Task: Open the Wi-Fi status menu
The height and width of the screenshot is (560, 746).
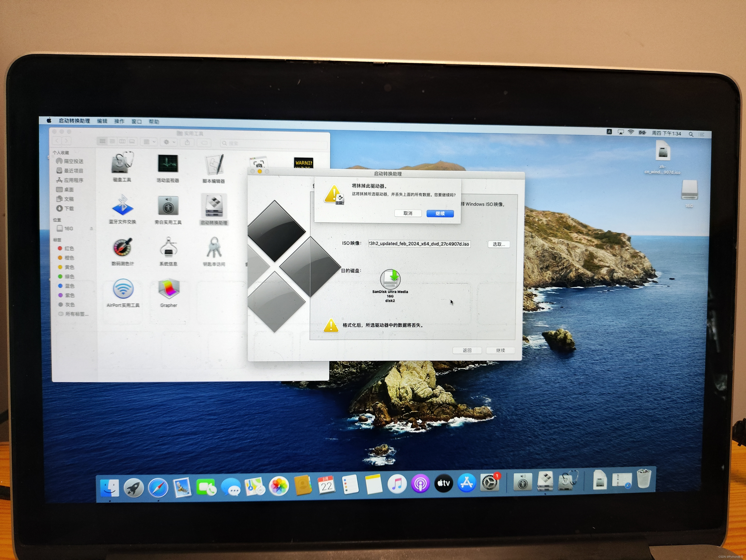Action: point(630,132)
